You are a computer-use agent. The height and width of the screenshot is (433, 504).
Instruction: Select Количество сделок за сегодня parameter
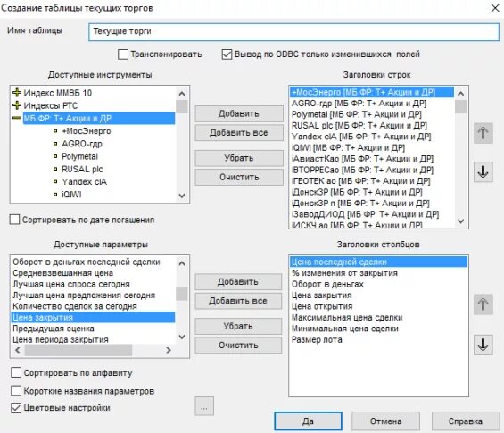click(93, 306)
